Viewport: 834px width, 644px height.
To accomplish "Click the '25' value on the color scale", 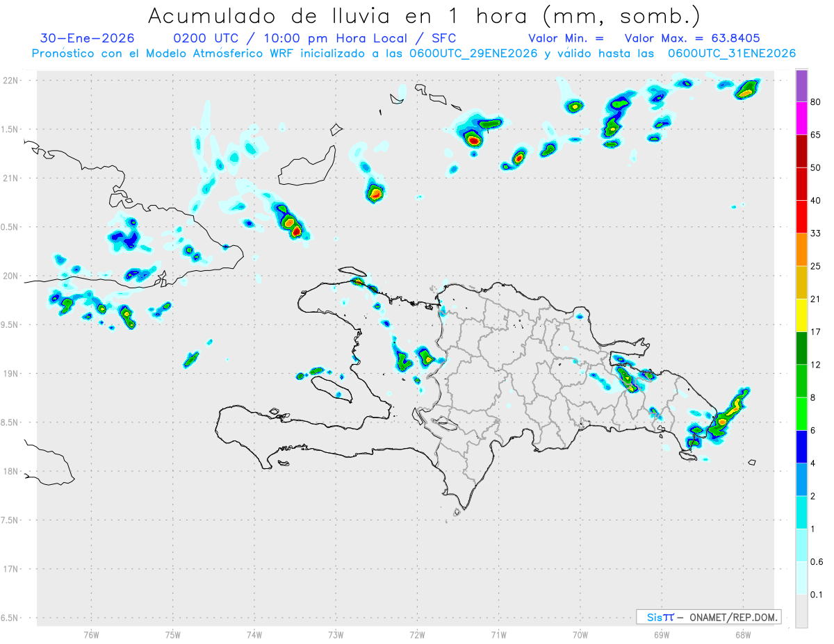I will click(x=816, y=266).
